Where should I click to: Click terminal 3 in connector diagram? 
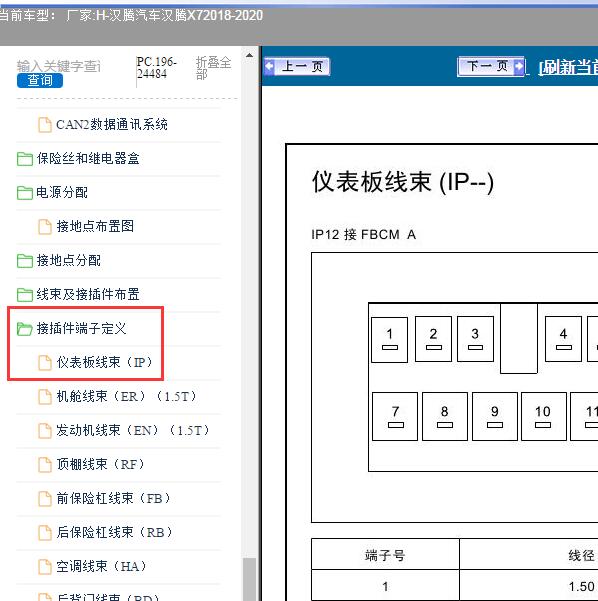point(475,339)
